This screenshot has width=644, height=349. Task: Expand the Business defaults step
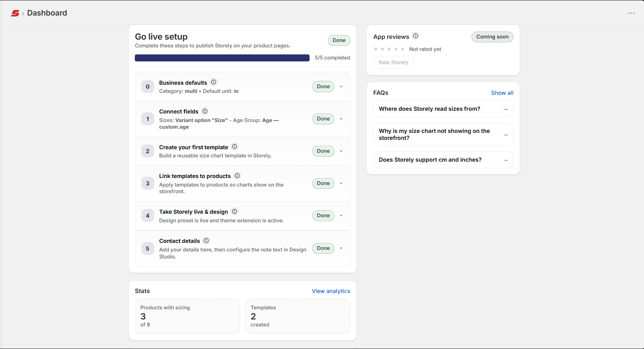[341, 87]
